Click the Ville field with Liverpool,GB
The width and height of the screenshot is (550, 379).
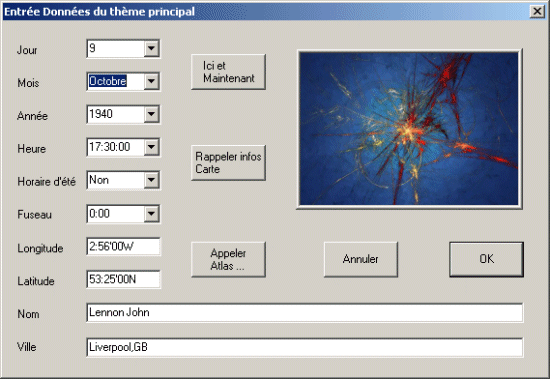304,347
